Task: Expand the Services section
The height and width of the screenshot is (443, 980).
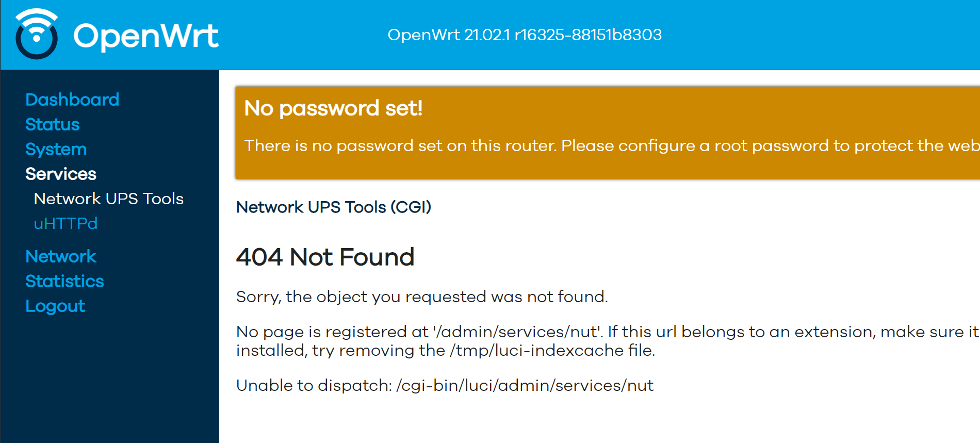Action: (60, 174)
